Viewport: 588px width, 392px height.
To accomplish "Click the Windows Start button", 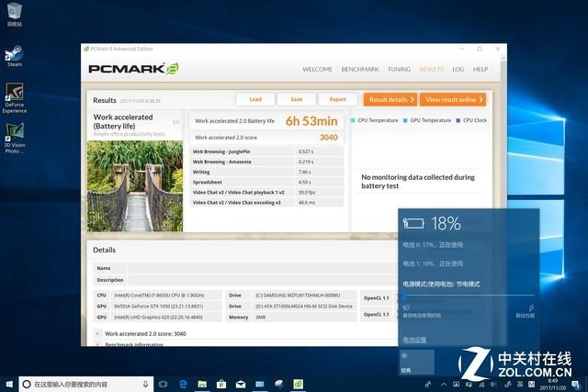I will point(9,383).
